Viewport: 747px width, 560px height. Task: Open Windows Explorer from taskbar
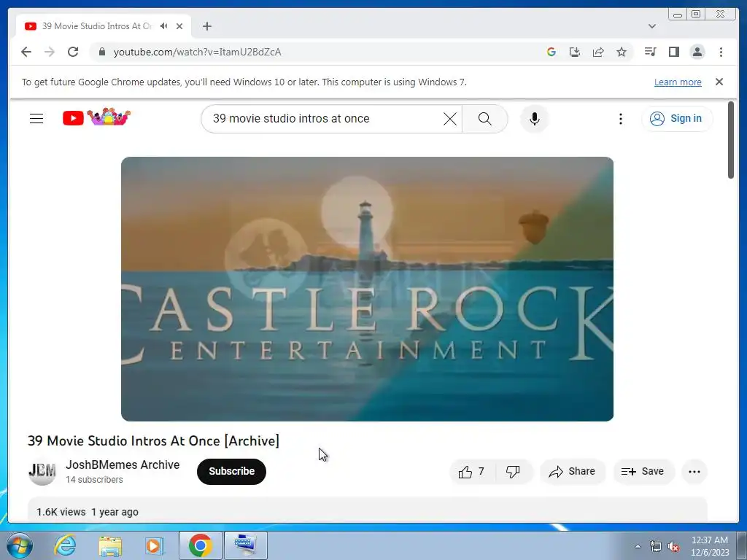(110, 545)
